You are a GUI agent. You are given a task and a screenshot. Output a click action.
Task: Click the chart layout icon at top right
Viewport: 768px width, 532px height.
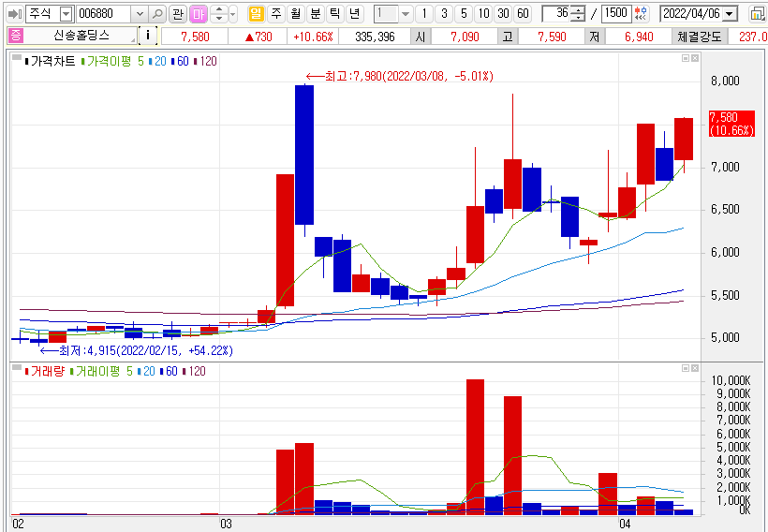(758, 14)
